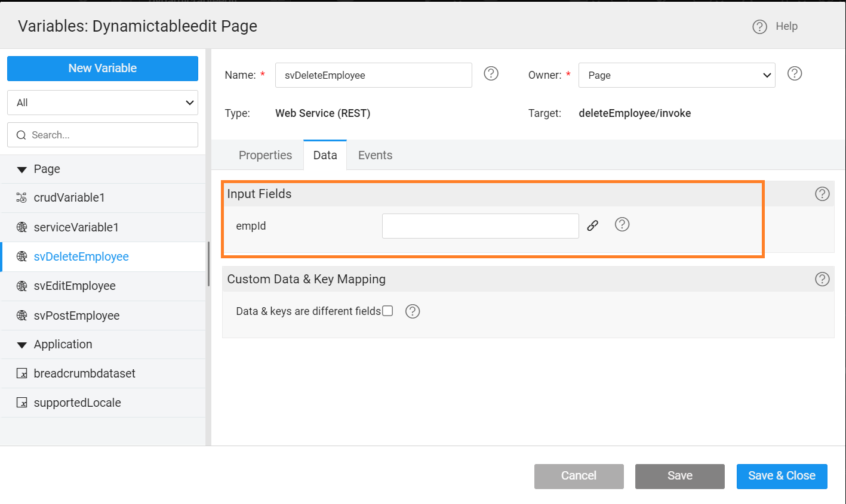The width and height of the screenshot is (846, 504).
Task: Open help for Input Fields section
Action: (822, 194)
